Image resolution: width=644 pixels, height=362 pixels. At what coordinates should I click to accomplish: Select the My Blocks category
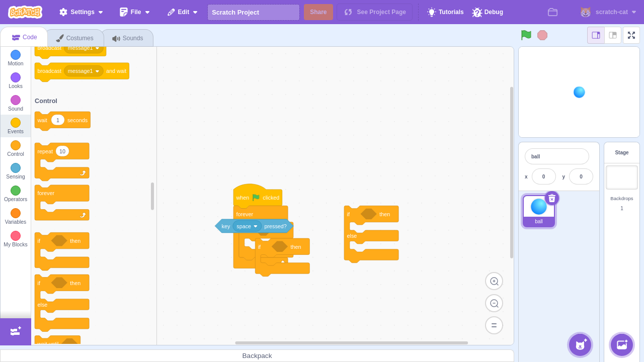pos(16,239)
